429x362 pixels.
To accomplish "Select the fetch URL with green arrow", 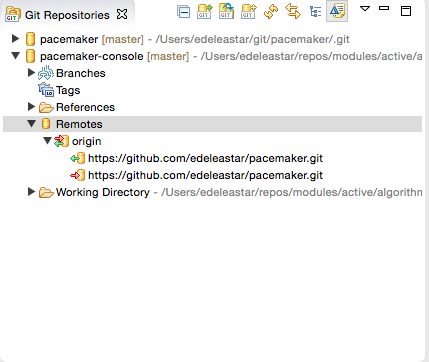I will (x=205, y=158).
